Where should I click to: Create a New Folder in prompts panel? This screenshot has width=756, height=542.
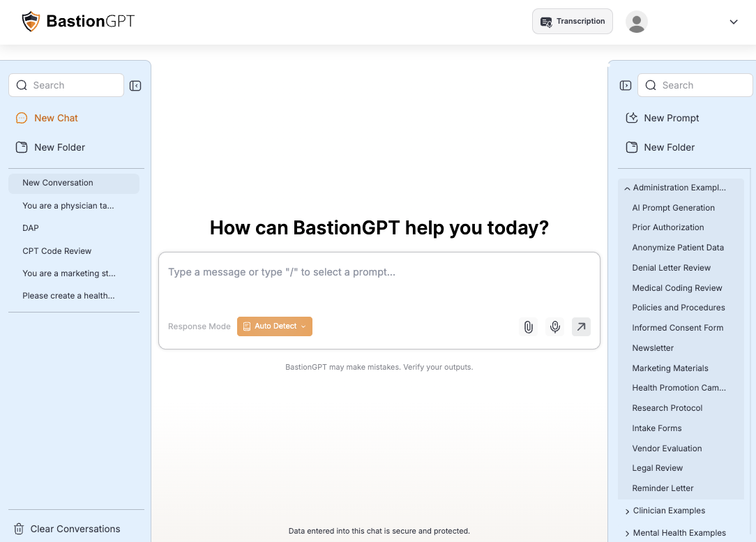(660, 147)
